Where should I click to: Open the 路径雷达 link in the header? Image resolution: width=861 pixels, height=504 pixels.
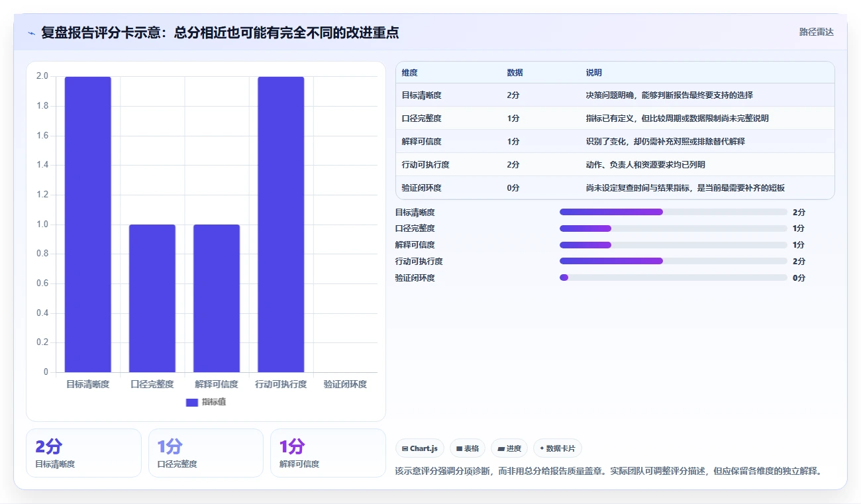pyautogui.click(x=816, y=32)
